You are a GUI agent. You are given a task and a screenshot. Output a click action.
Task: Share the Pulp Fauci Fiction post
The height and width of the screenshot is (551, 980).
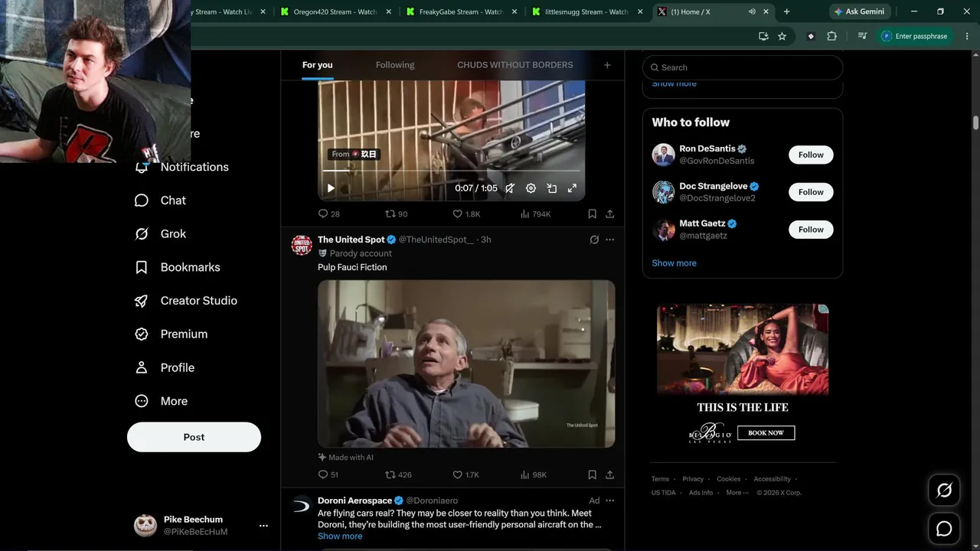coord(610,475)
